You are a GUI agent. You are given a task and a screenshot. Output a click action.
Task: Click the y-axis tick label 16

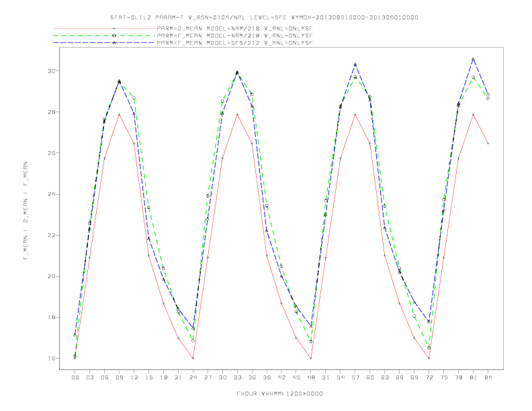[x=51, y=359]
